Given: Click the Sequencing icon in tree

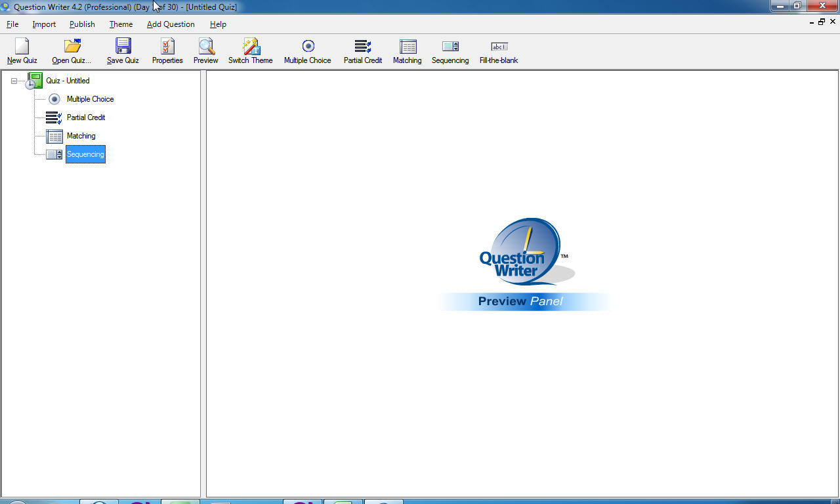Looking at the screenshot, I should (x=54, y=154).
